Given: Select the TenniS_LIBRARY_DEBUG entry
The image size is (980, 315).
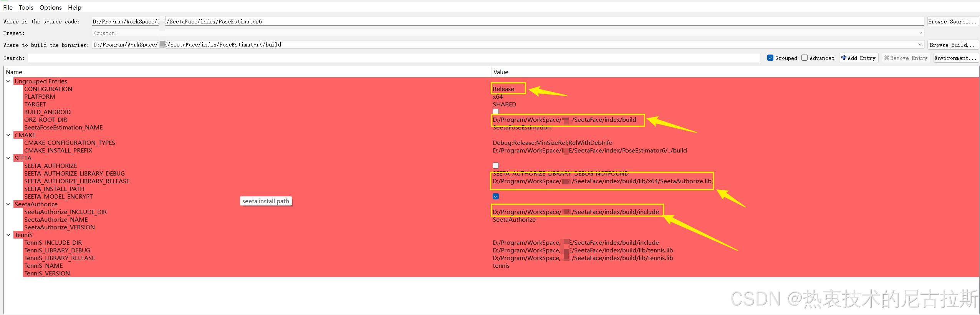Looking at the screenshot, I should click(x=57, y=250).
